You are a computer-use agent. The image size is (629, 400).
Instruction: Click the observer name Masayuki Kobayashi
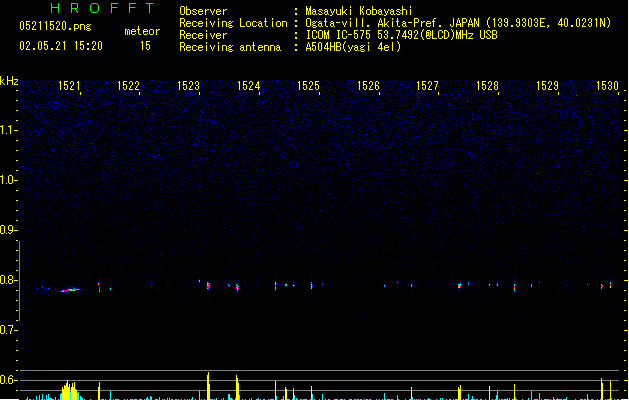(x=359, y=11)
